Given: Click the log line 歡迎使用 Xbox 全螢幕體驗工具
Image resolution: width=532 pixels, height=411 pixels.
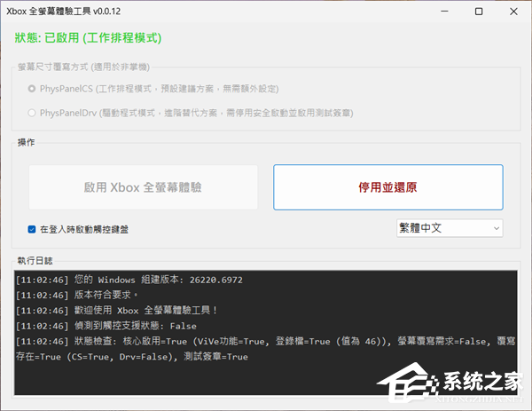Looking at the screenshot, I should click(x=116, y=311).
